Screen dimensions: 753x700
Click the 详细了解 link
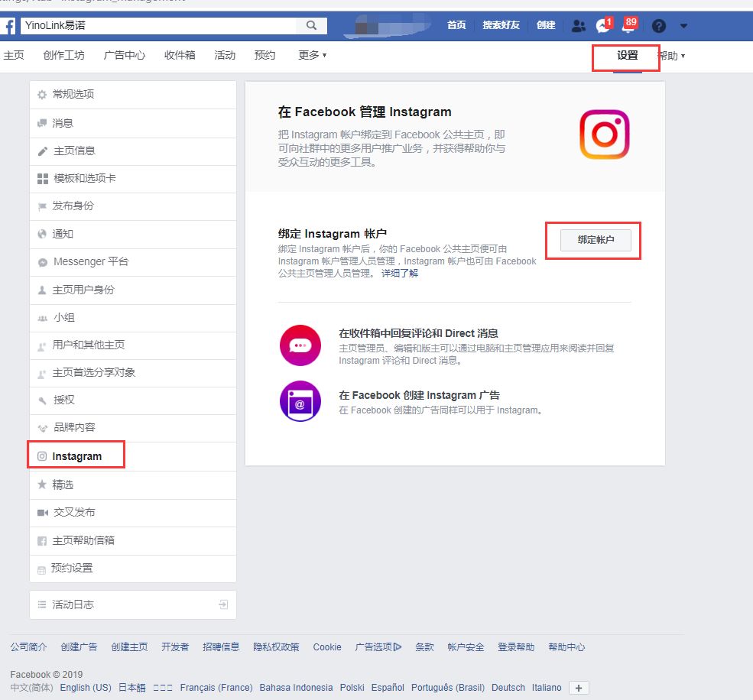(x=400, y=273)
